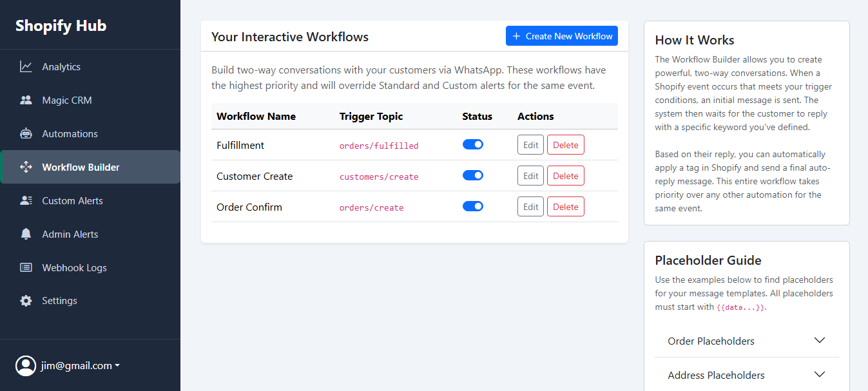The height and width of the screenshot is (391, 868).
Task: Open Custom Alerts page
Action: [x=90, y=201]
